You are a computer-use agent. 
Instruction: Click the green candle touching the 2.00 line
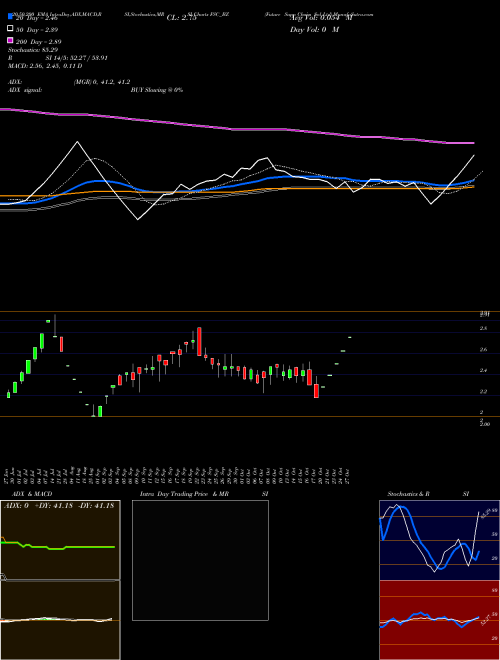(100, 411)
